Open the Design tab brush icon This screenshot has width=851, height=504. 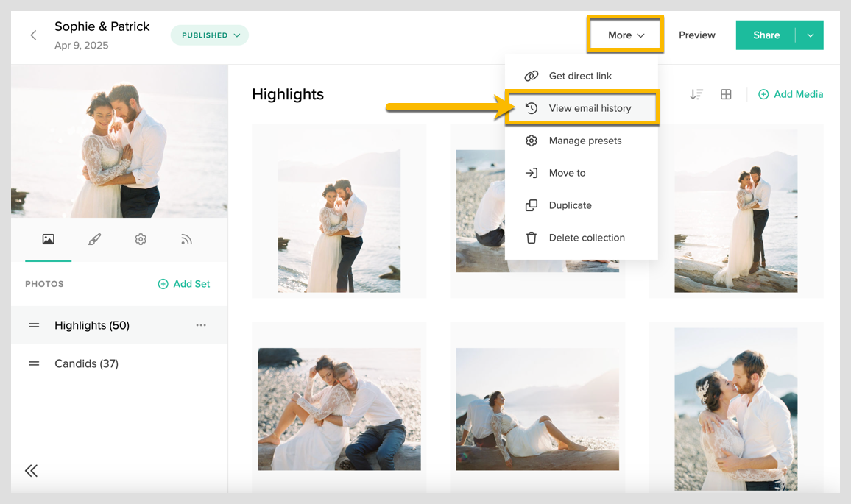(x=94, y=239)
